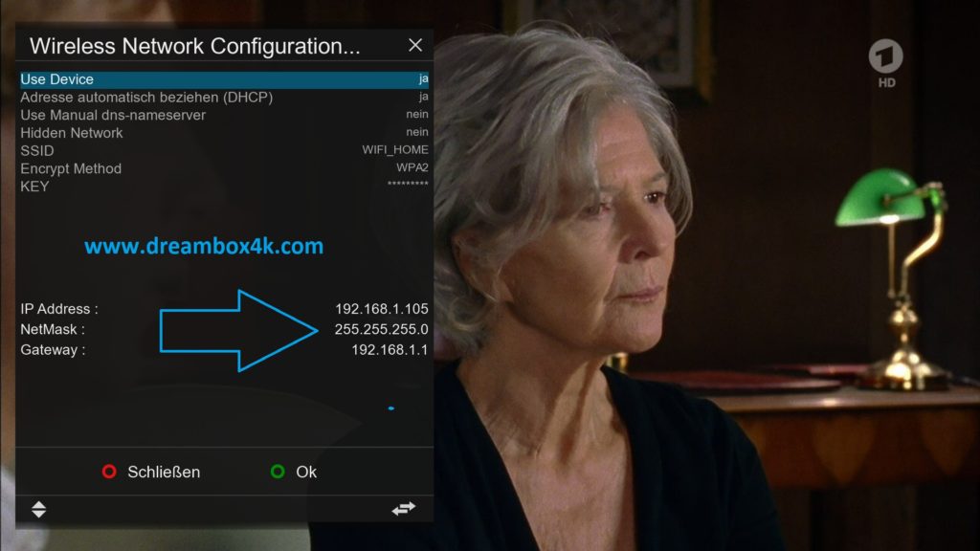Screen dimensions: 980x551
Task: Toggle Hidden Network 'nein' value
Action: [x=417, y=132]
